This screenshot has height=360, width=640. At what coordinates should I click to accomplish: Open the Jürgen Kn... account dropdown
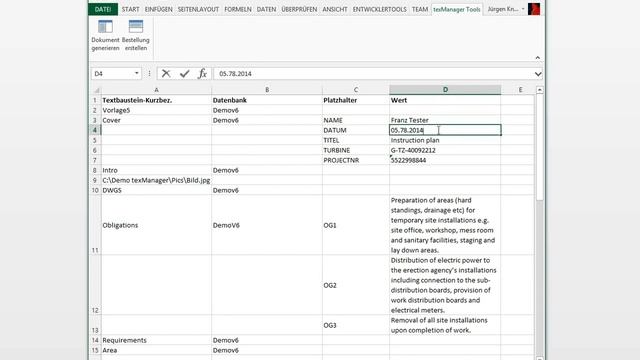tap(523, 9)
